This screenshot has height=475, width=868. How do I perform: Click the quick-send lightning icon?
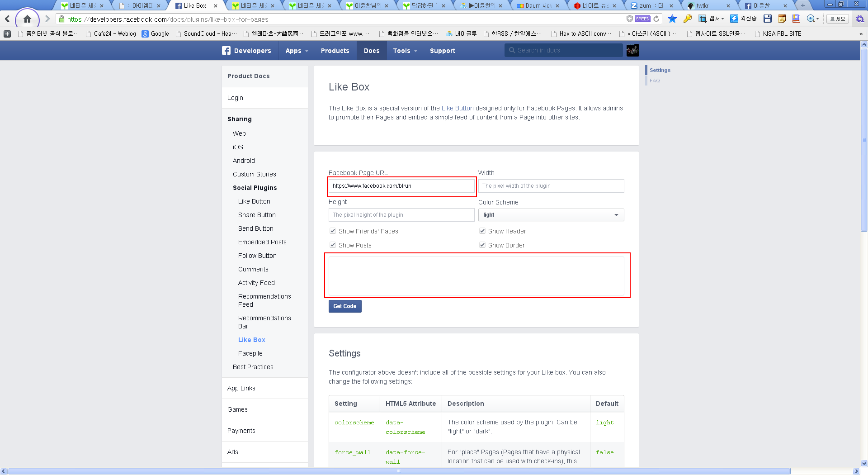coord(734,19)
